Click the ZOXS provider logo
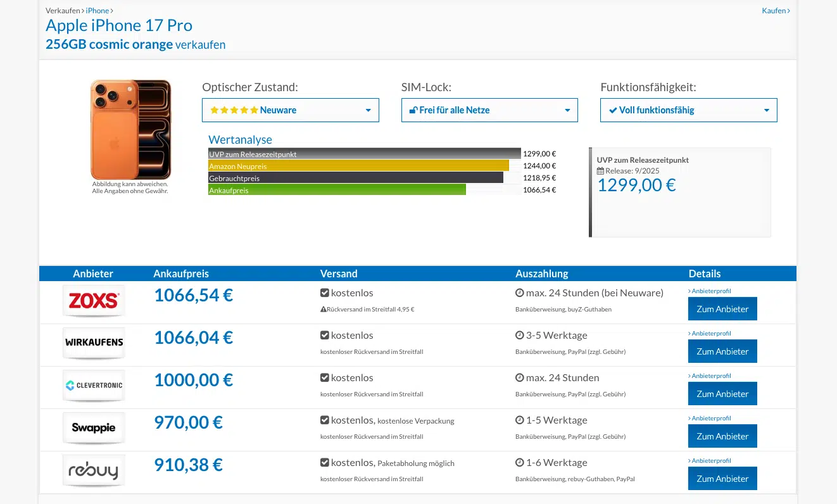This screenshot has height=504, width=837. coord(94,300)
